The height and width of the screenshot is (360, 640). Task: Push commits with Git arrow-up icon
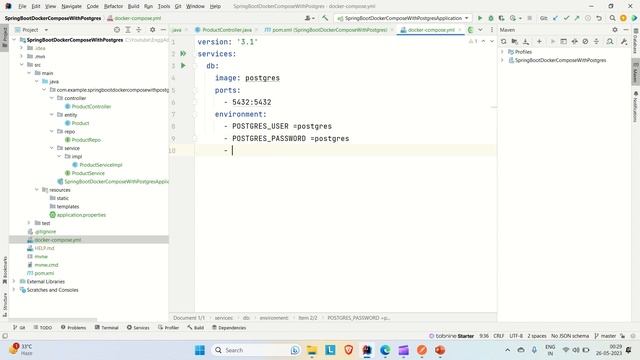(x=577, y=18)
